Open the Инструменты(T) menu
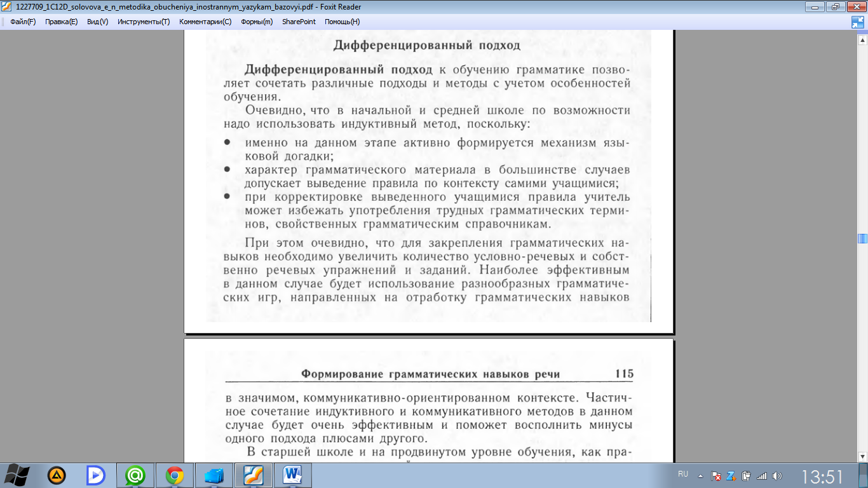This screenshot has height=488, width=868. click(x=144, y=21)
